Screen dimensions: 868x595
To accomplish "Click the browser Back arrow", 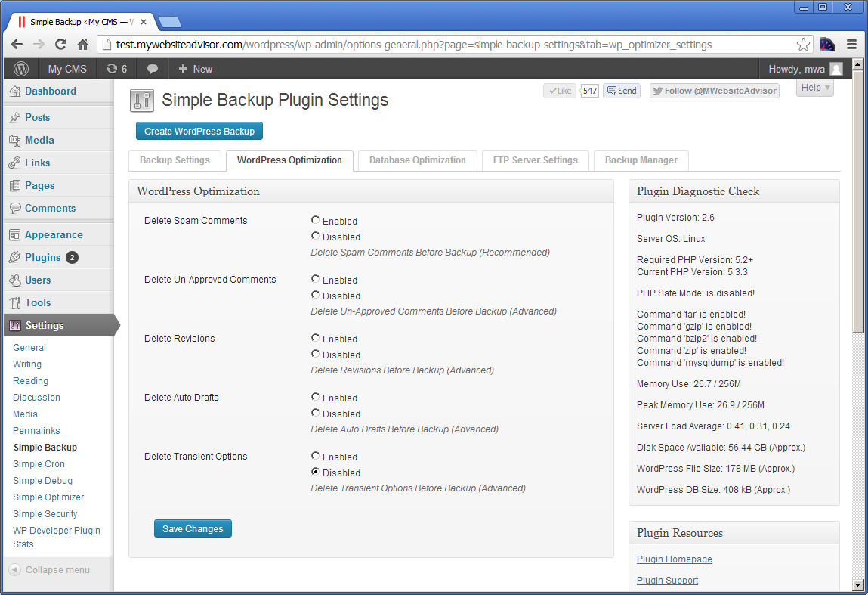I will coord(17,45).
